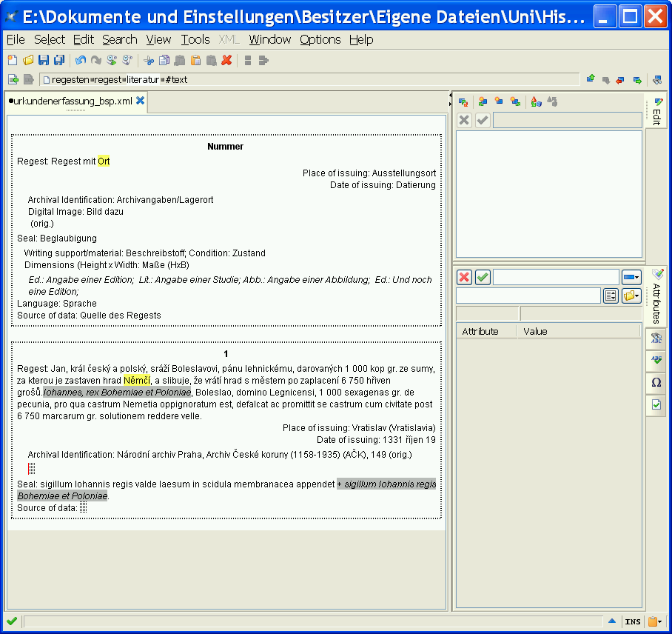Click the Insert Into icon in Edit panel

click(x=499, y=101)
